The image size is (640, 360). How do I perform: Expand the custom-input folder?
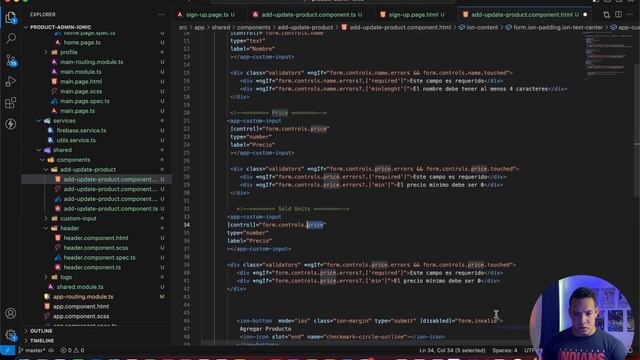(x=46, y=219)
